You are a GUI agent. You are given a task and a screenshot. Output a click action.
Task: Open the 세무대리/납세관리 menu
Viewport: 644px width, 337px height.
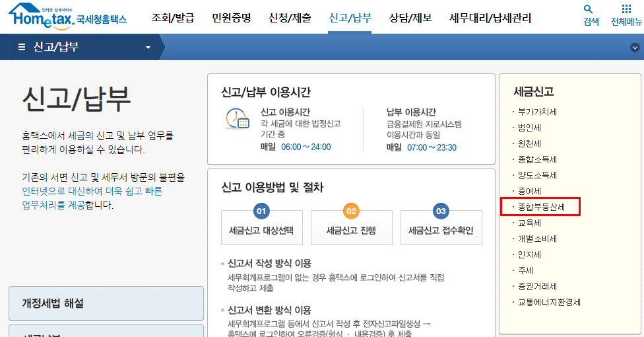coord(490,18)
